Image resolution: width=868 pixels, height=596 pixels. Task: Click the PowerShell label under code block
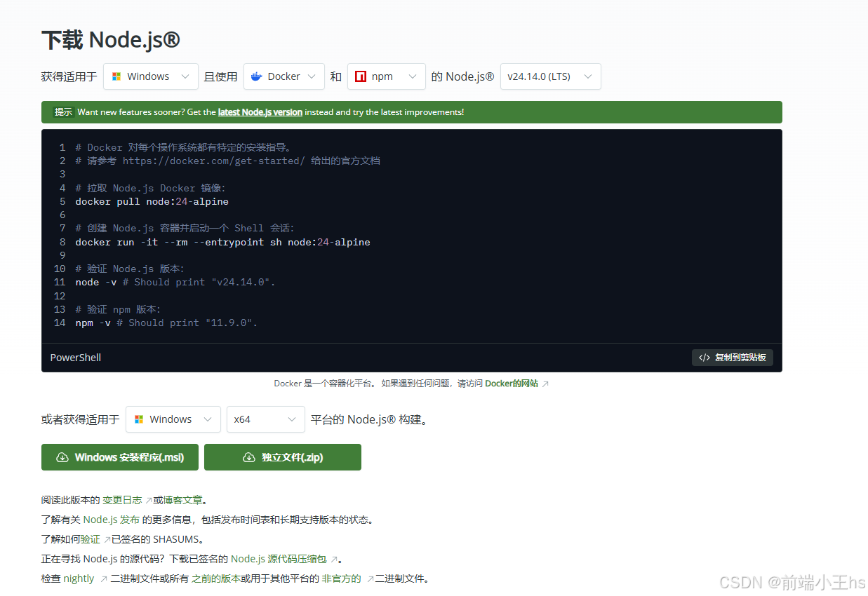pos(76,358)
